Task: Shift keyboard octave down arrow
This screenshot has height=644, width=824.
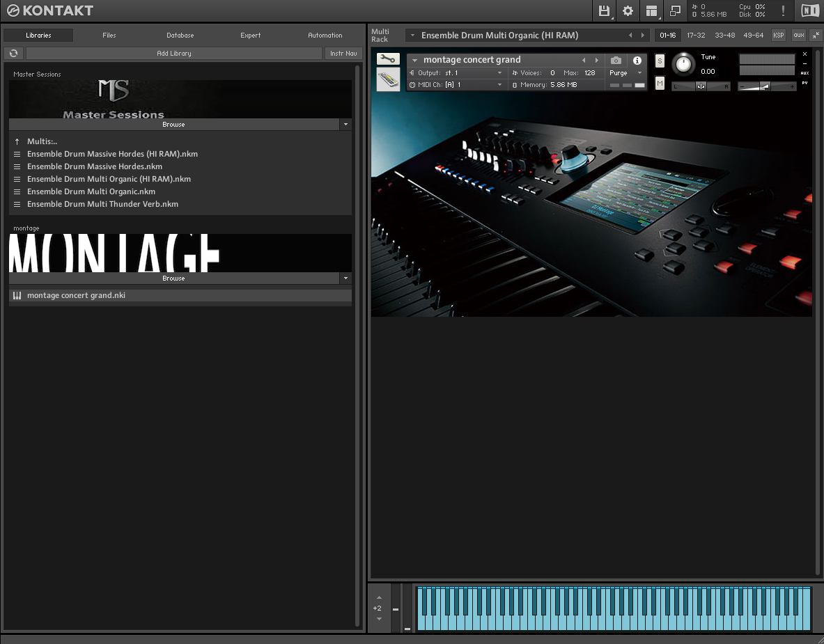Action: point(379,619)
